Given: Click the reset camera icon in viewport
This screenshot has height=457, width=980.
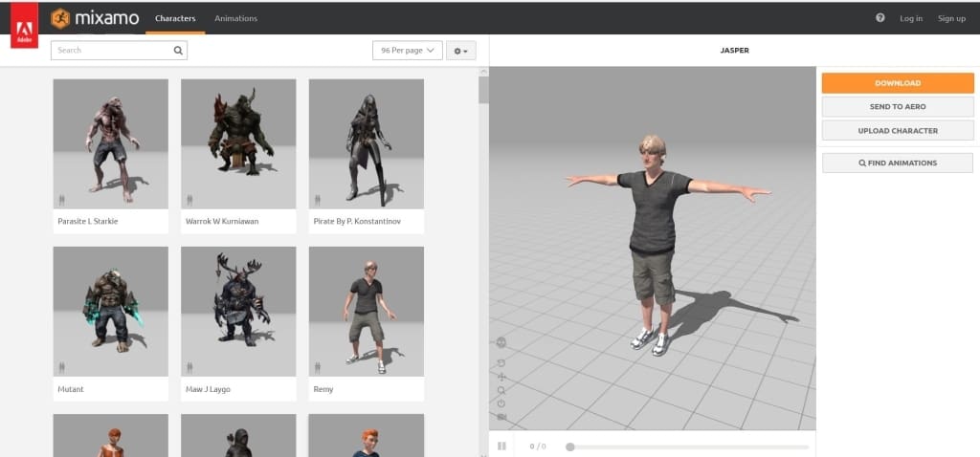Looking at the screenshot, I should point(501,403).
